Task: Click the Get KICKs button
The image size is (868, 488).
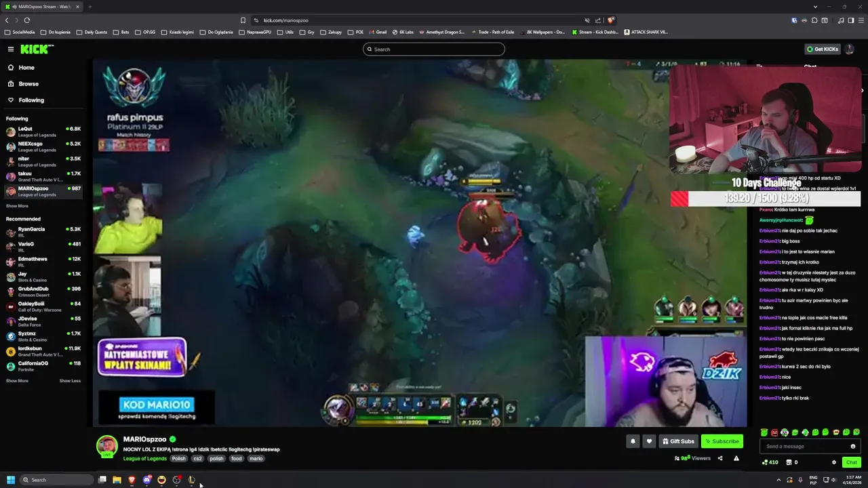Action: [x=823, y=49]
